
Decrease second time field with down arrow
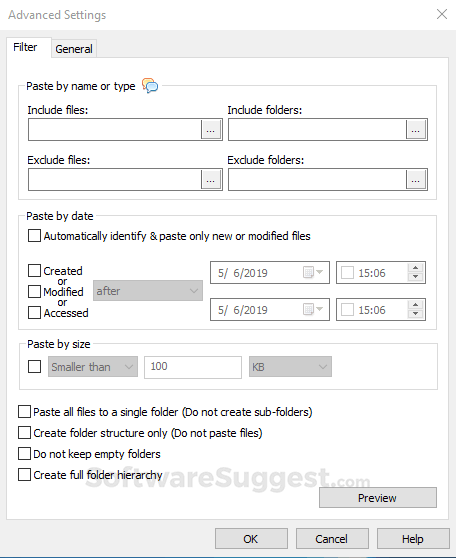point(415,314)
